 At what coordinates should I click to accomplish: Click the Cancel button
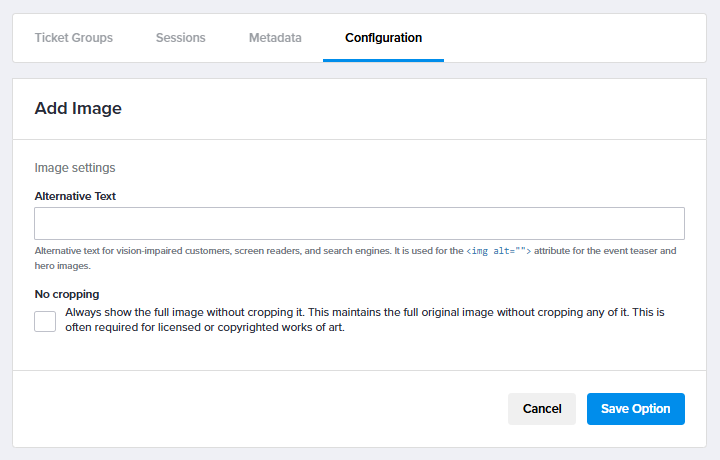(542, 409)
